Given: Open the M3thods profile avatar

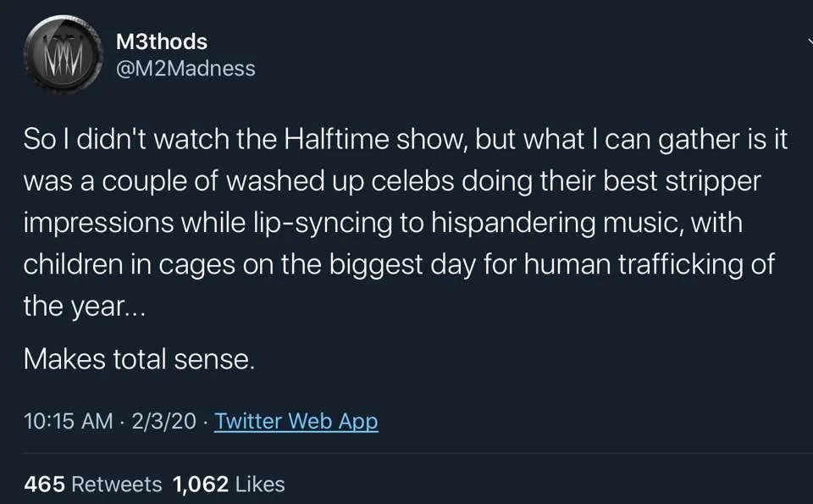Looking at the screenshot, I should click(x=63, y=54).
